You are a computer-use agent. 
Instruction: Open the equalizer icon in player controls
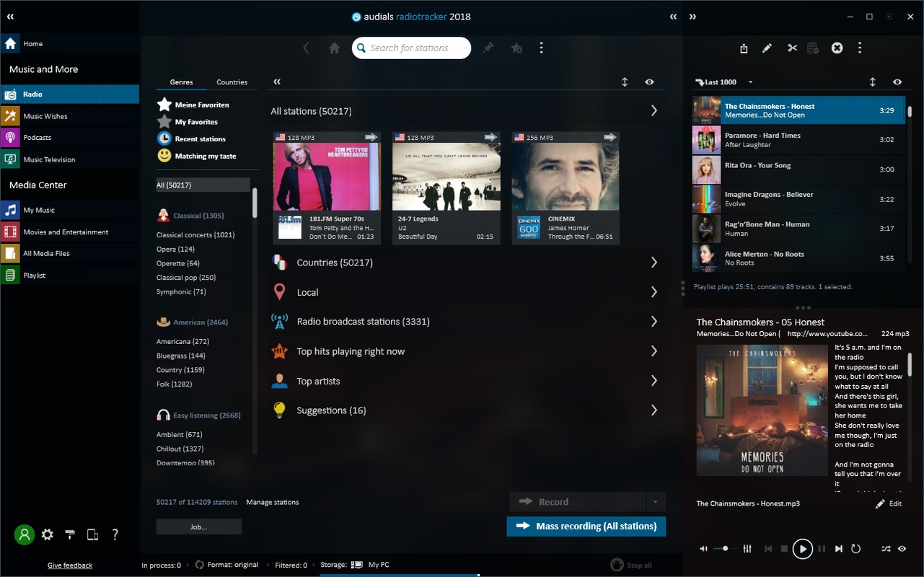point(747,549)
